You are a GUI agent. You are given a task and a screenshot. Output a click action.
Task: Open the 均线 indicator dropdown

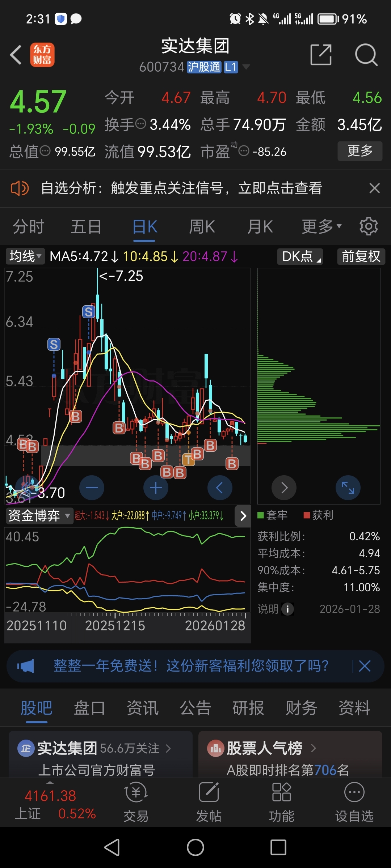pos(25,256)
